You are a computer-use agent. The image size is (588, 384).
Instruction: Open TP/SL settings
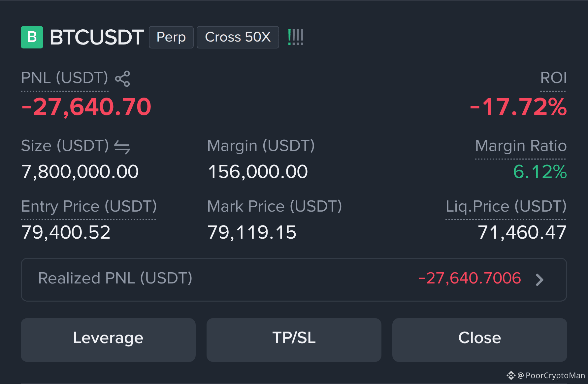tap(294, 340)
